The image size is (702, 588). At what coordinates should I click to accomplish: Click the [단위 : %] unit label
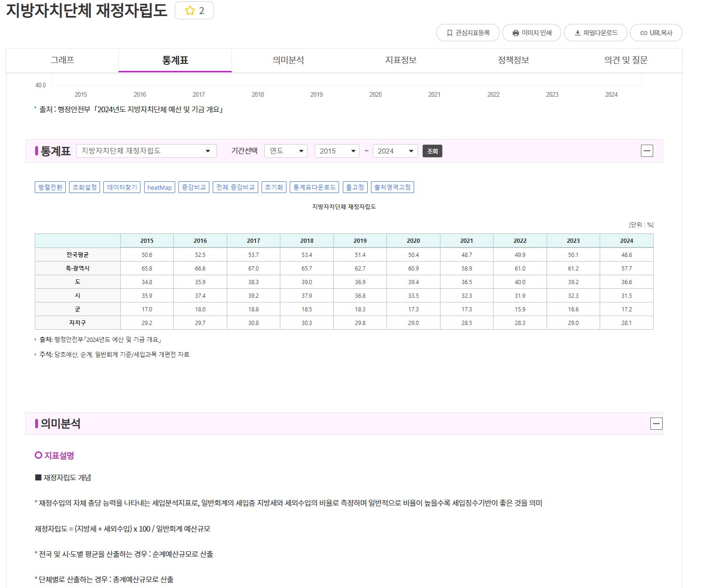[641, 225]
